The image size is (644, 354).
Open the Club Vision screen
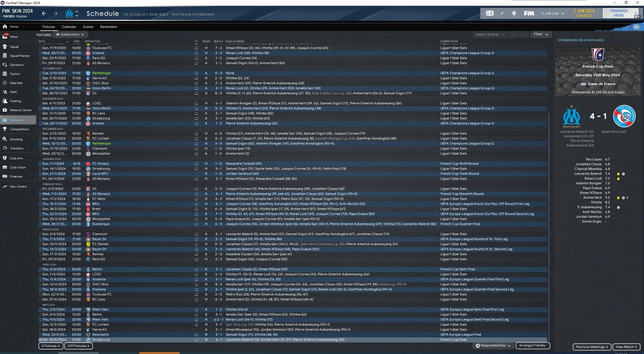pyautogui.click(x=18, y=167)
